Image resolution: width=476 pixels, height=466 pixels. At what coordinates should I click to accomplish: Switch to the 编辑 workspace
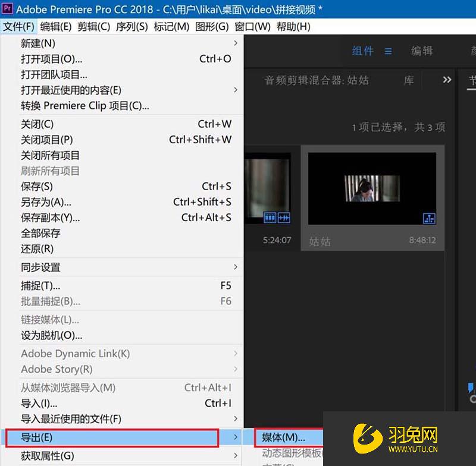(x=422, y=51)
